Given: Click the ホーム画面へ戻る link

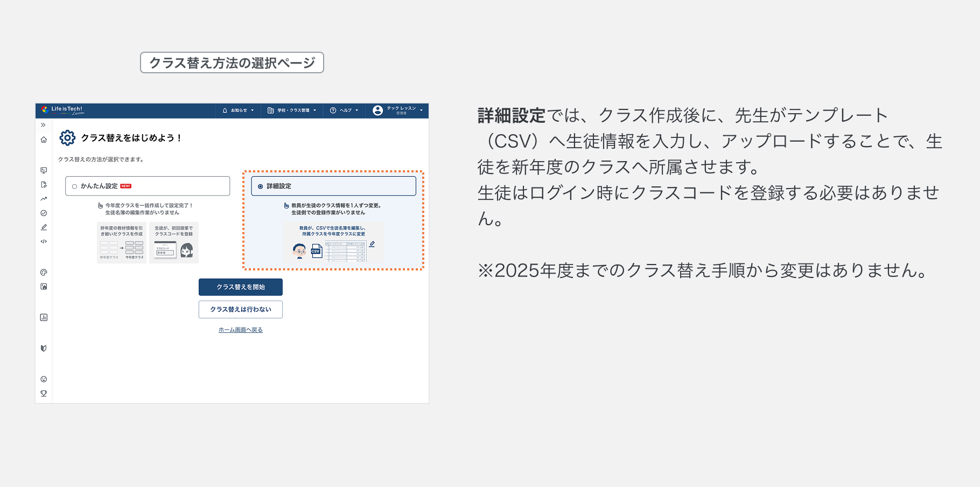Looking at the screenshot, I should click(x=240, y=329).
